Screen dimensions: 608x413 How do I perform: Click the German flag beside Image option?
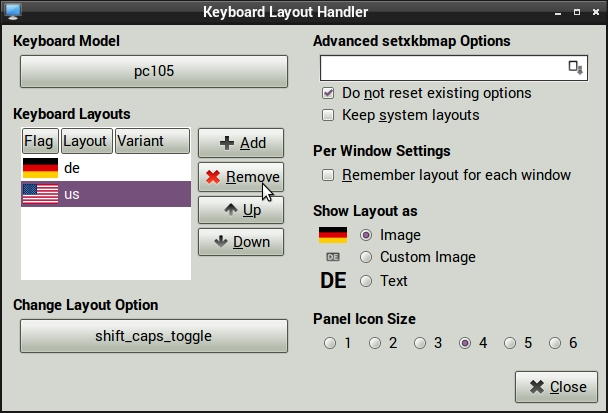coord(333,235)
